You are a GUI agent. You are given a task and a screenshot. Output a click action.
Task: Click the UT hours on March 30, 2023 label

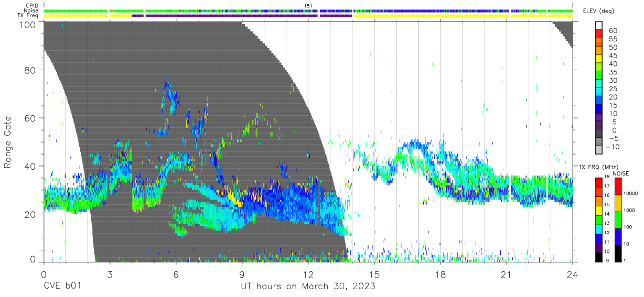coord(308,286)
